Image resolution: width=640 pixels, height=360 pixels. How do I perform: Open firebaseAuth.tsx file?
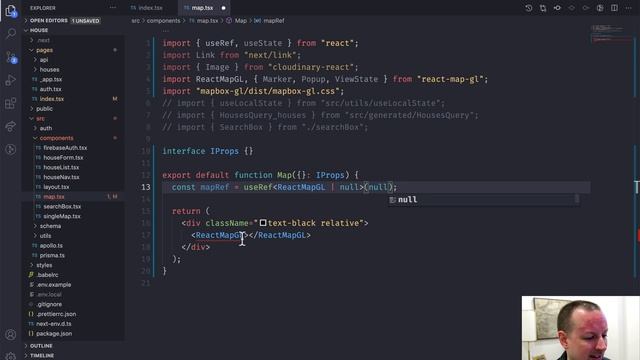pyautogui.click(x=65, y=148)
